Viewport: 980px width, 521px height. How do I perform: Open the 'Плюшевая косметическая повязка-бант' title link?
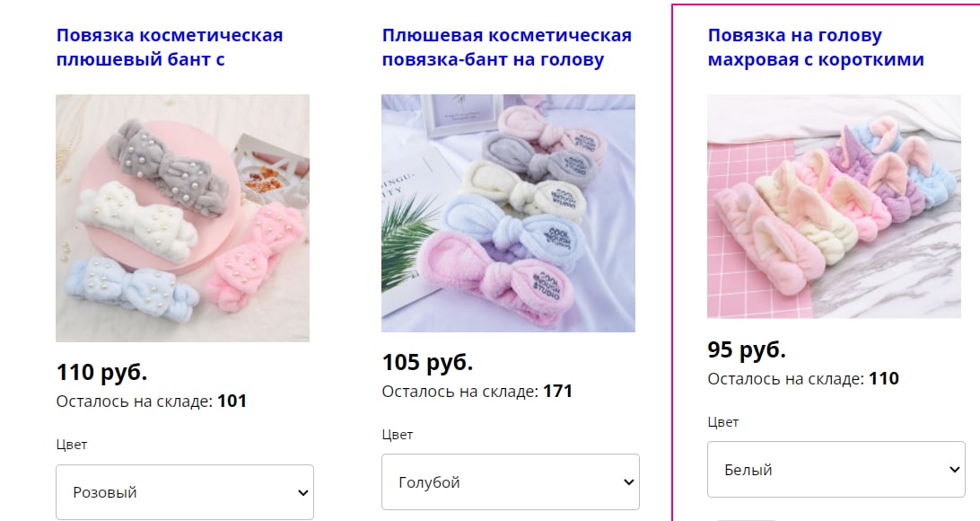tap(507, 47)
